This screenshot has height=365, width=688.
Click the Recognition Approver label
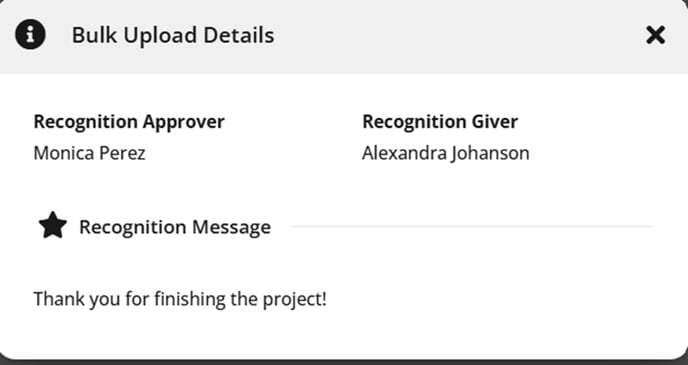(x=129, y=122)
